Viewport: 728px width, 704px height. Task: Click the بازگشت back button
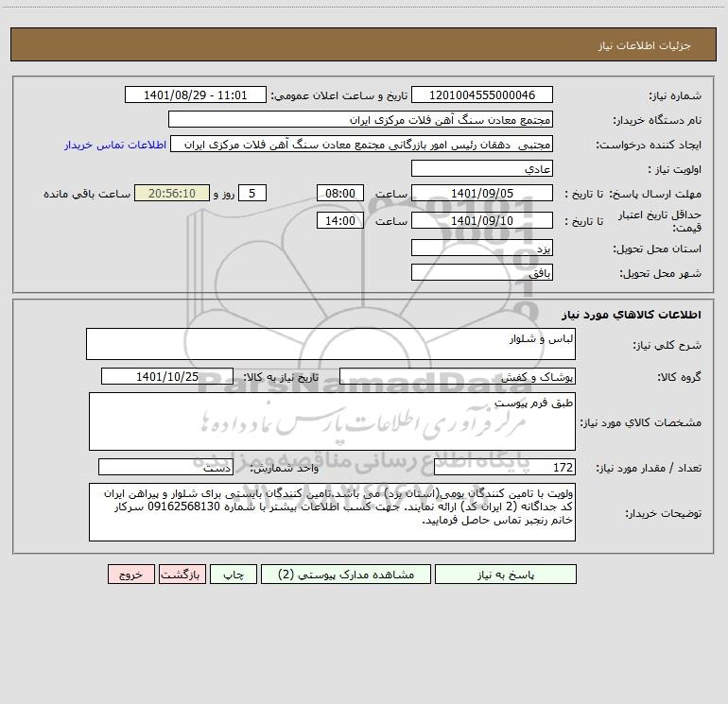tap(182, 574)
